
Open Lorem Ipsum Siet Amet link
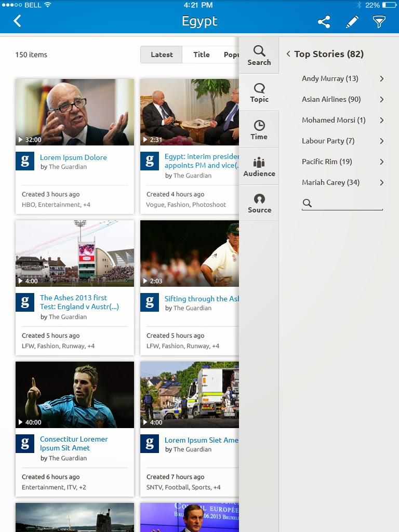(x=202, y=440)
